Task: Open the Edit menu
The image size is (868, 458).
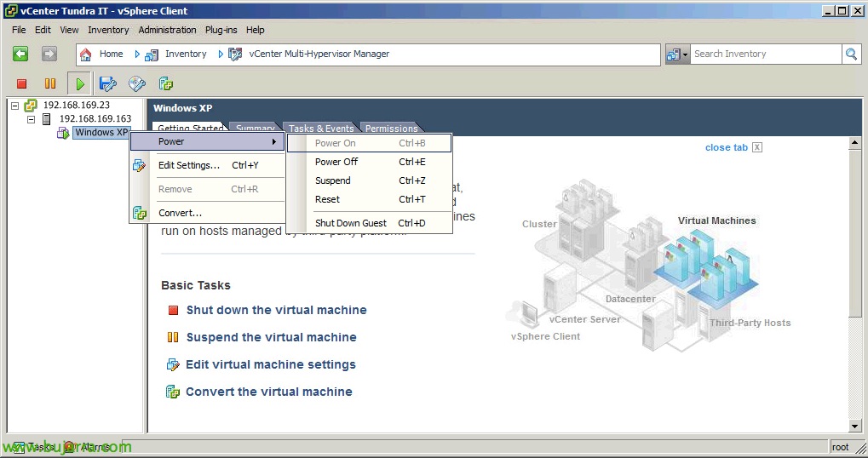Action: (43, 30)
